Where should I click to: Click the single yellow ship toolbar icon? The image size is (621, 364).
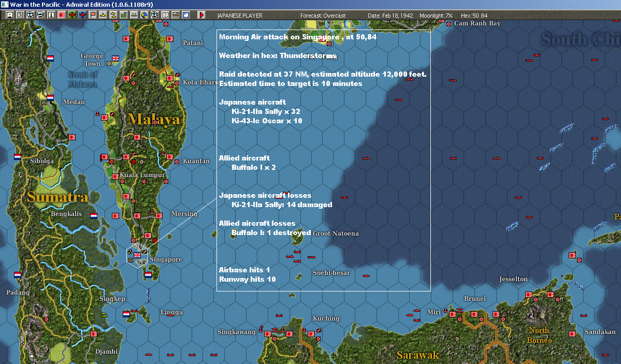point(103,15)
